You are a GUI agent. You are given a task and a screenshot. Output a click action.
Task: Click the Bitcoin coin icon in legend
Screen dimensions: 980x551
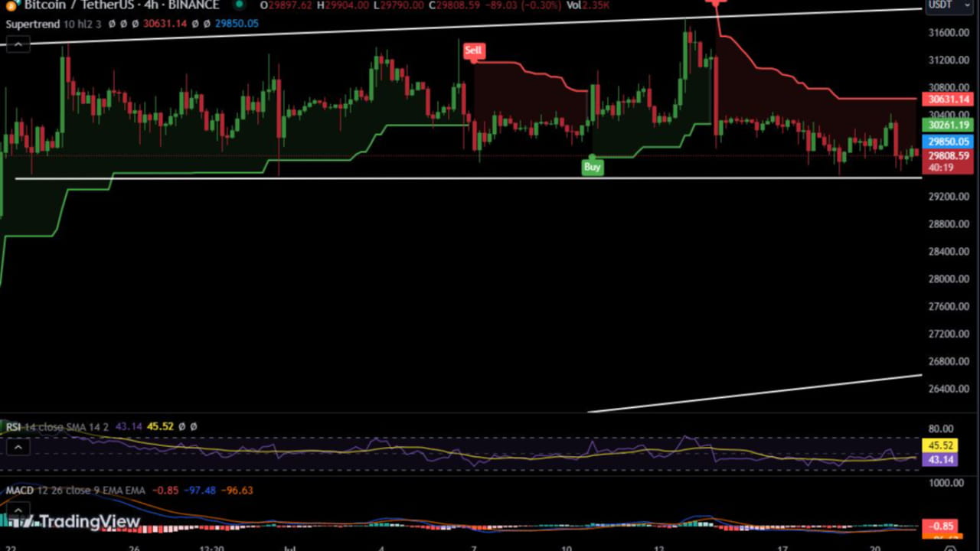pyautogui.click(x=10, y=5)
